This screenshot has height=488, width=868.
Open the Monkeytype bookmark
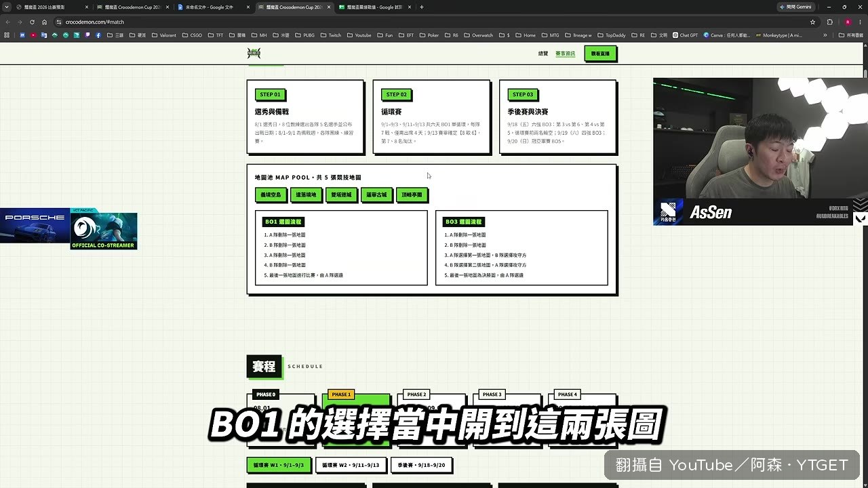pyautogui.click(x=778, y=35)
